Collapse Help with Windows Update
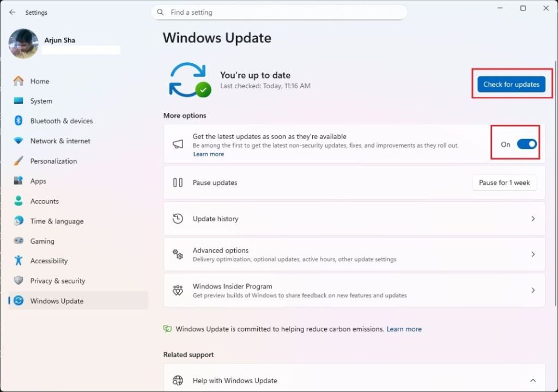Screen dimensions: 558x392 (x=533, y=380)
